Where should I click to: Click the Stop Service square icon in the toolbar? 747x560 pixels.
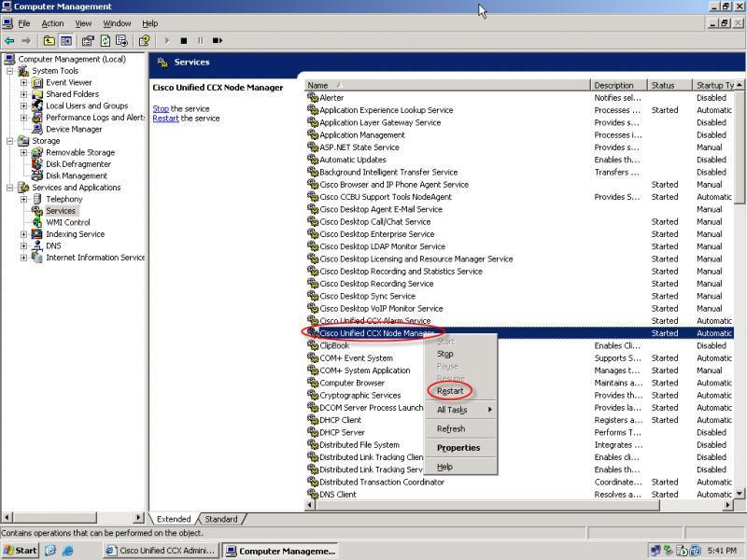(184, 41)
